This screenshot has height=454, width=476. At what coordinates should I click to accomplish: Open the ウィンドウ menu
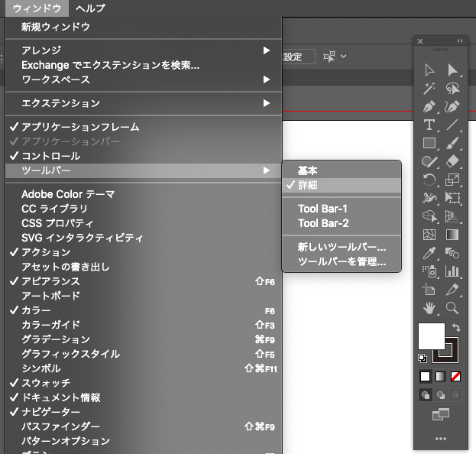pos(37,8)
